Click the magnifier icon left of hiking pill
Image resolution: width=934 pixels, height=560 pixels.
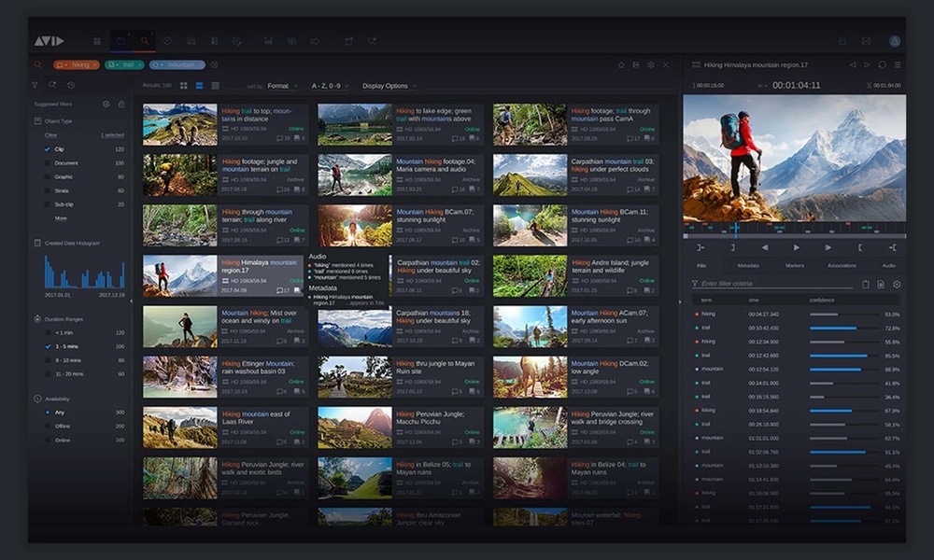(38, 64)
